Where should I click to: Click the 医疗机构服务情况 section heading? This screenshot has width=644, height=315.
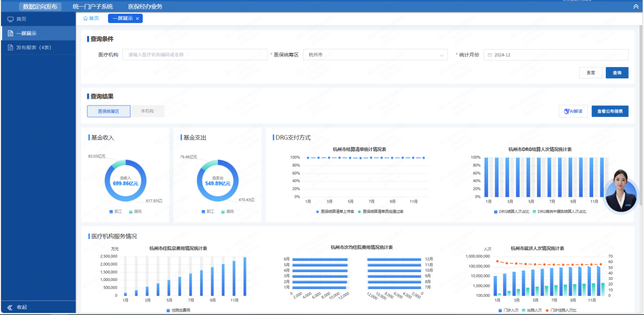coord(114,236)
